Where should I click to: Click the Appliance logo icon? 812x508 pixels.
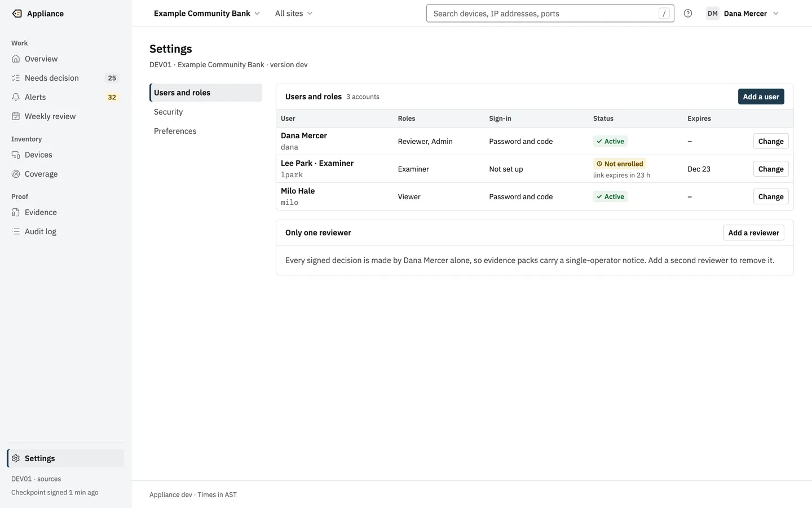pos(17,14)
